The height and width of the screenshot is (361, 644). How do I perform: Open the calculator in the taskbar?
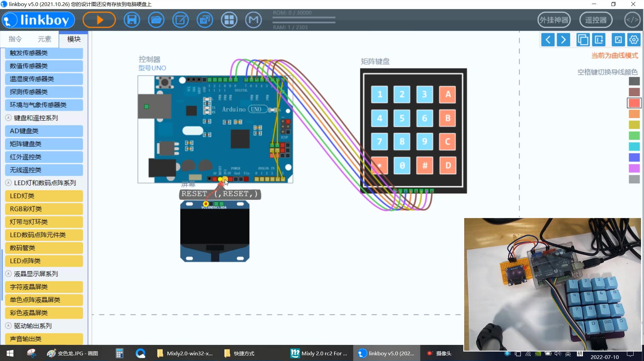(119, 353)
